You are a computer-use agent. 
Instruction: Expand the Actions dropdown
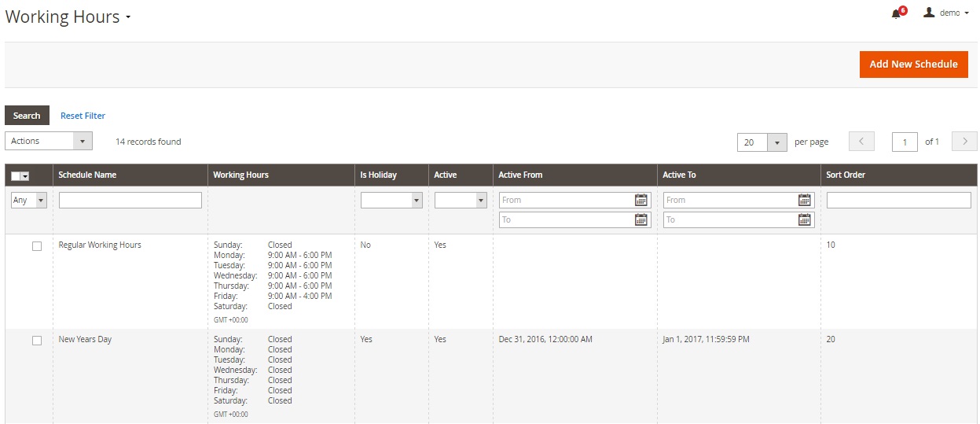pyautogui.click(x=49, y=141)
